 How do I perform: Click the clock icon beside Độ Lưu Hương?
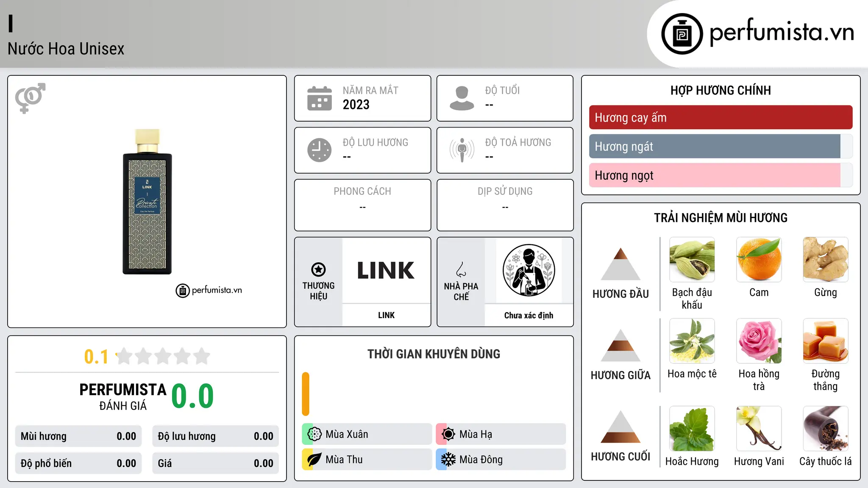[x=320, y=150]
